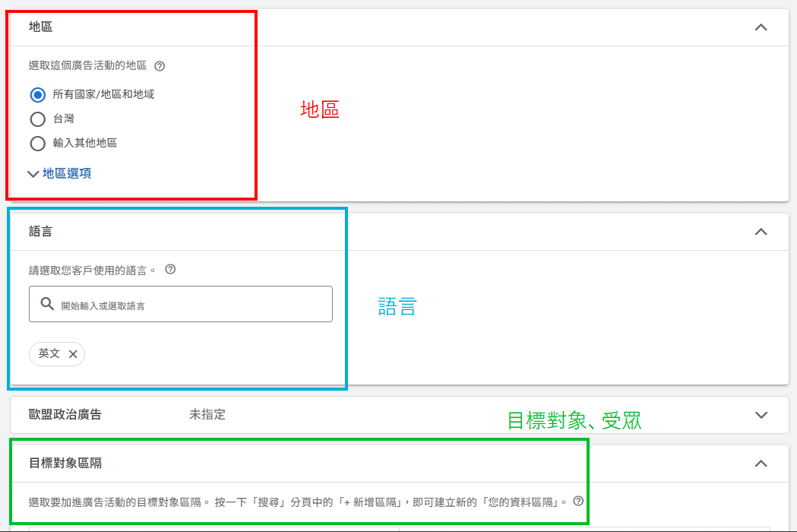Collapse the 語言 section chevron
797x532 pixels.
click(x=761, y=232)
